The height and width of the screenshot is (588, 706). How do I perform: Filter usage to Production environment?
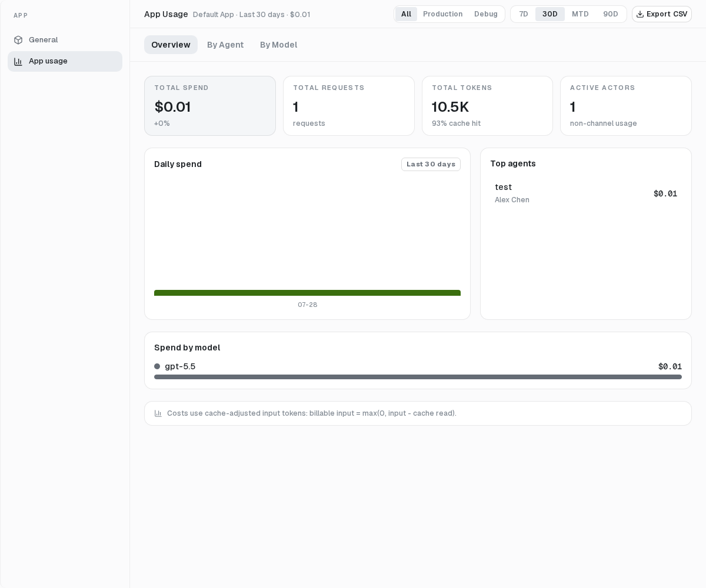[442, 14]
